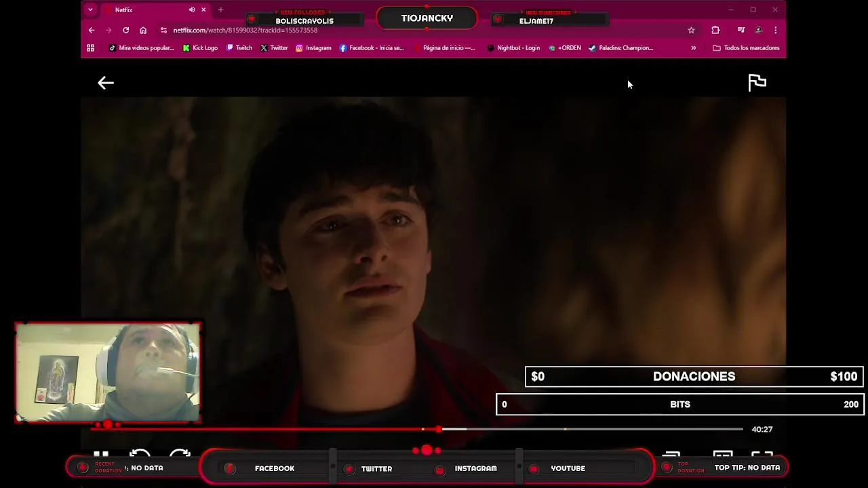This screenshot has width=868, height=488.
Task: Open browser media controls icon
Action: tap(741, 30)
